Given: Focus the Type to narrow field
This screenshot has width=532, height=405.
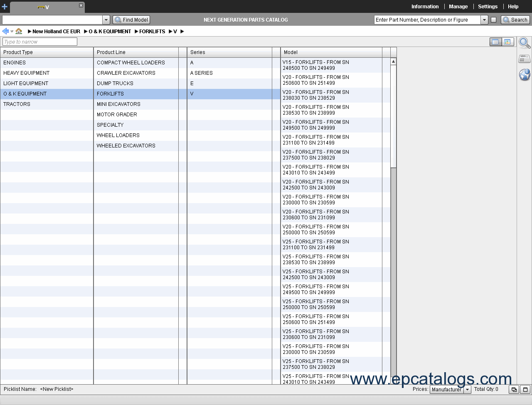Looking at the screenshot, I should (40, 42).
